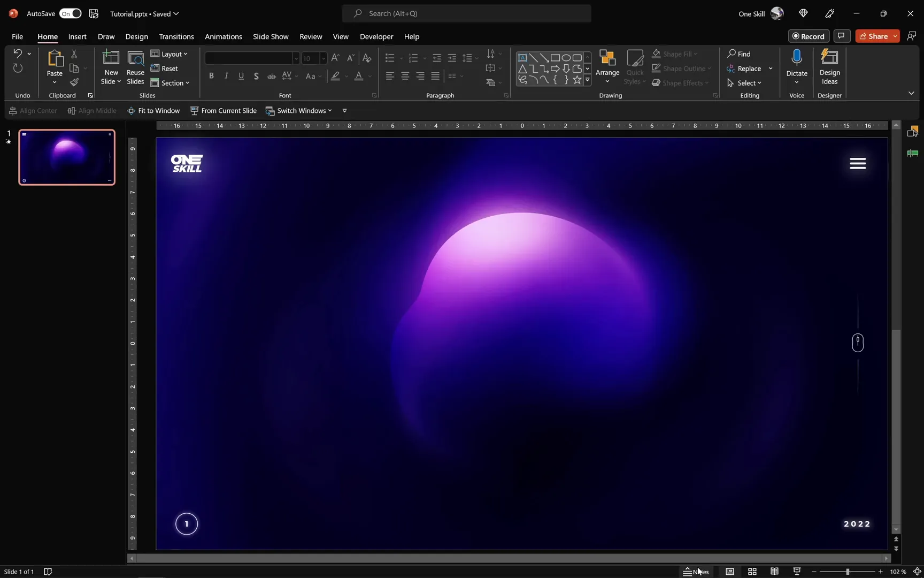This screenshot has height=578, width=924.
Task: Click the Record button
Action: (808, 36)
